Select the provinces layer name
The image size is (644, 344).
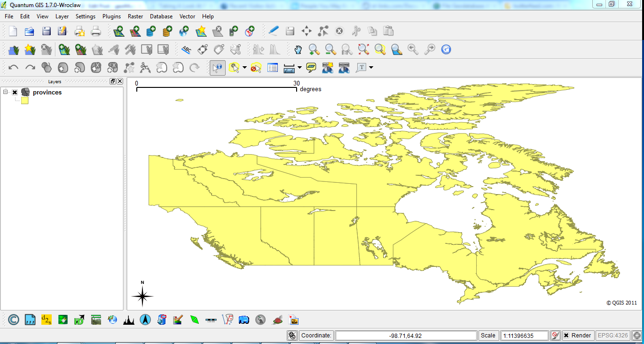(47, 93)
